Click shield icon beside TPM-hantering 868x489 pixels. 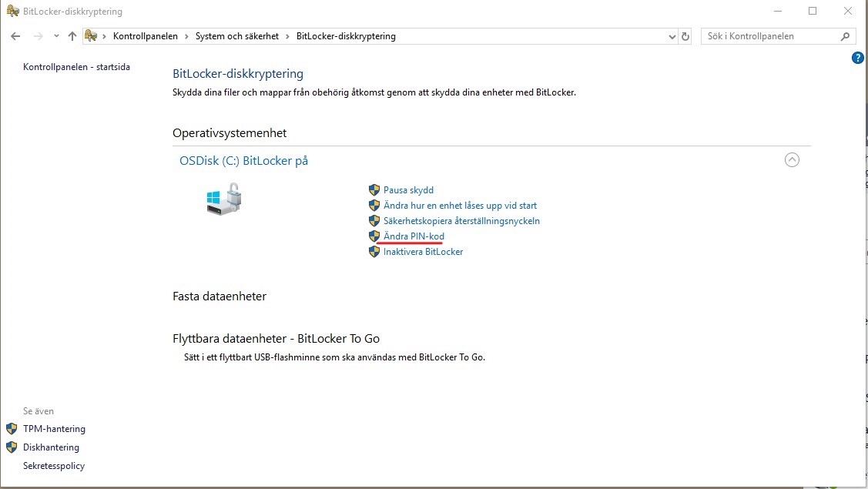pyautogui.click(x=12, y=429)
